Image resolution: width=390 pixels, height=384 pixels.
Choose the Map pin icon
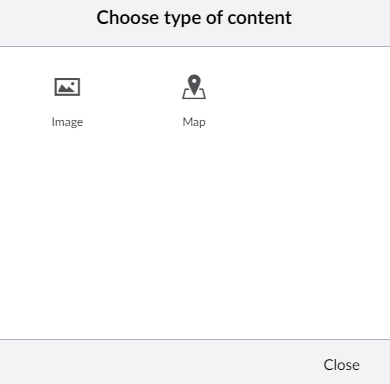point(194,87)
